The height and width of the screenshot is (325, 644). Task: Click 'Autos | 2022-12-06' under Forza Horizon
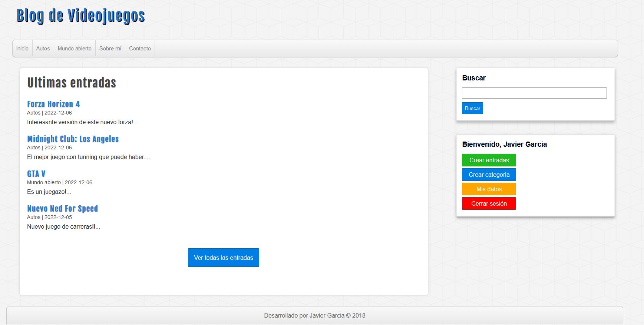pos(49,113)
